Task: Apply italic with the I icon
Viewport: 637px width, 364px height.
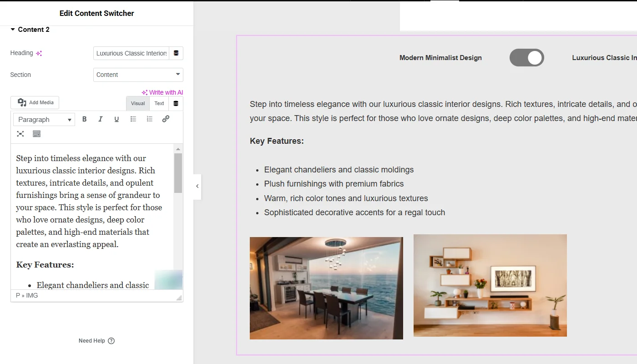Action: point(101,119)
